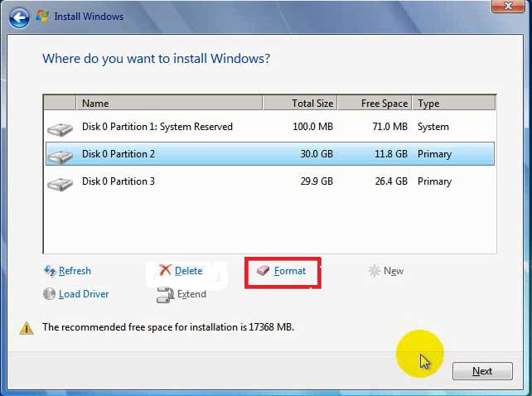
Task: Click the Primary type of Partition 3
Action: [434, 181]
